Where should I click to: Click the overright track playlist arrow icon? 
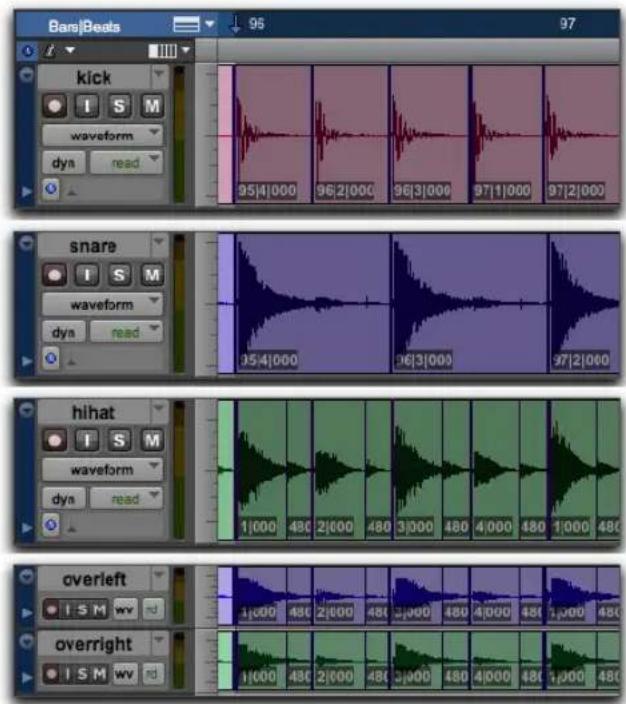27,677
